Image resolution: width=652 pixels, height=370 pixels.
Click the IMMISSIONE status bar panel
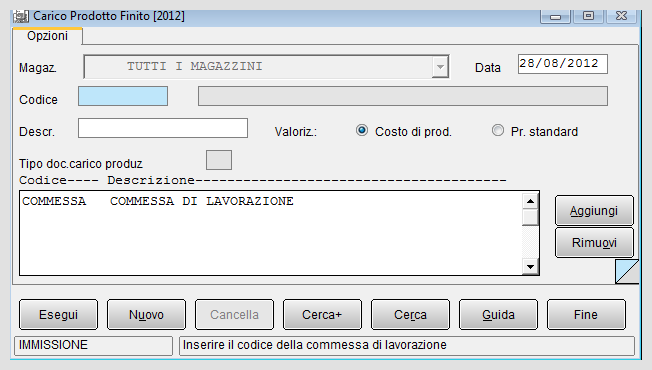pyautogui.click(x=94, y=345)
